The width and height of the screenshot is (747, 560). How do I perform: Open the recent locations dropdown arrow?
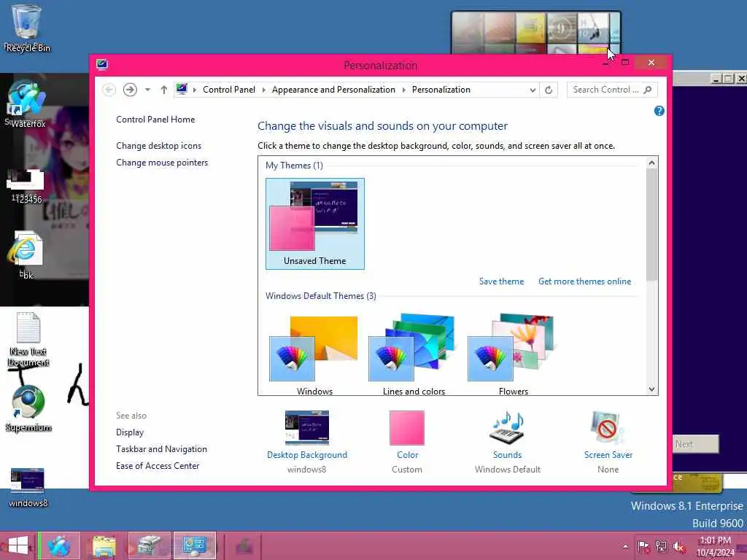tap(147, 90)
